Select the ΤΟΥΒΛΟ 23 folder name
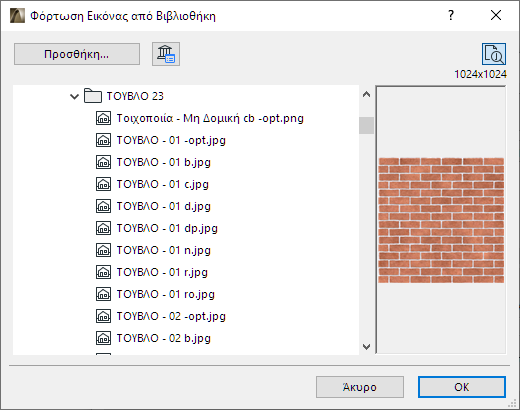Viewport: 520px width, 410px height. point(135,96)
